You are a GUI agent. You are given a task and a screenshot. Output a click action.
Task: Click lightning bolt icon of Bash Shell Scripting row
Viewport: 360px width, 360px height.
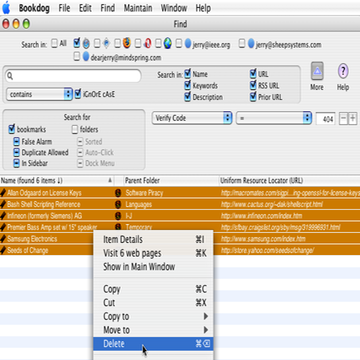point(3,204)
